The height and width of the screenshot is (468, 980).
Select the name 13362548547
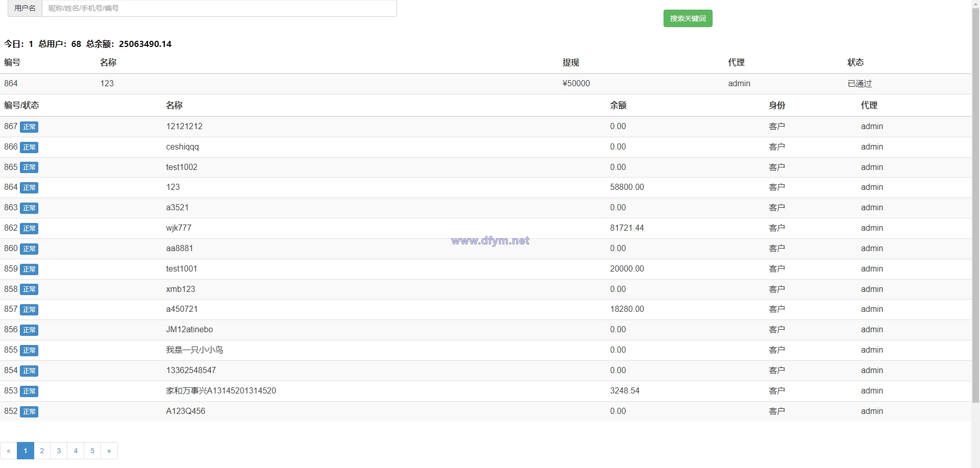click(191, 370)
